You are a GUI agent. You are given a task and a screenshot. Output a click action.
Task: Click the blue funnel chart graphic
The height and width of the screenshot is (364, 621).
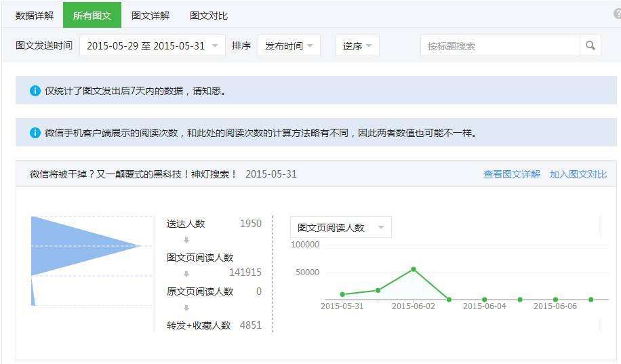85,260
